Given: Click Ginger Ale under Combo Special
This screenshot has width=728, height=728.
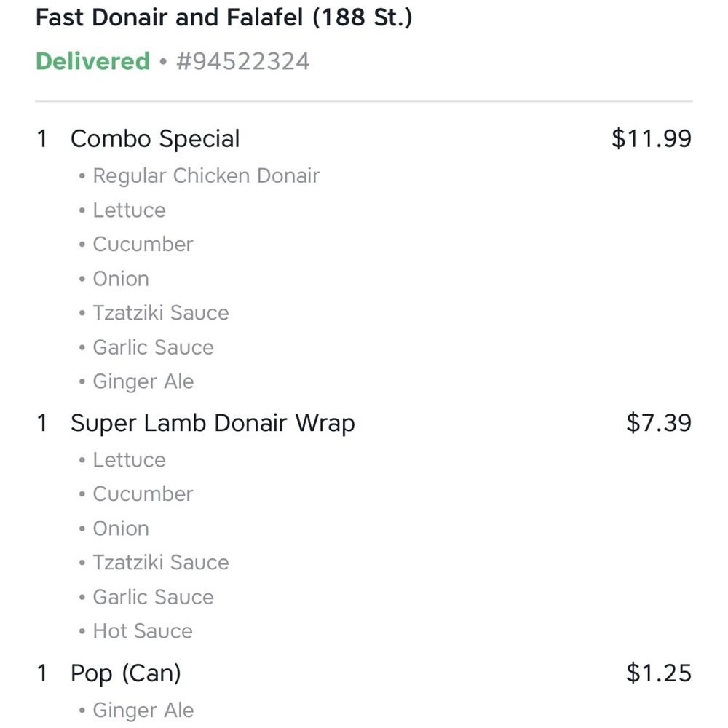Looking at the screenshot, I should tap(143, 381).
